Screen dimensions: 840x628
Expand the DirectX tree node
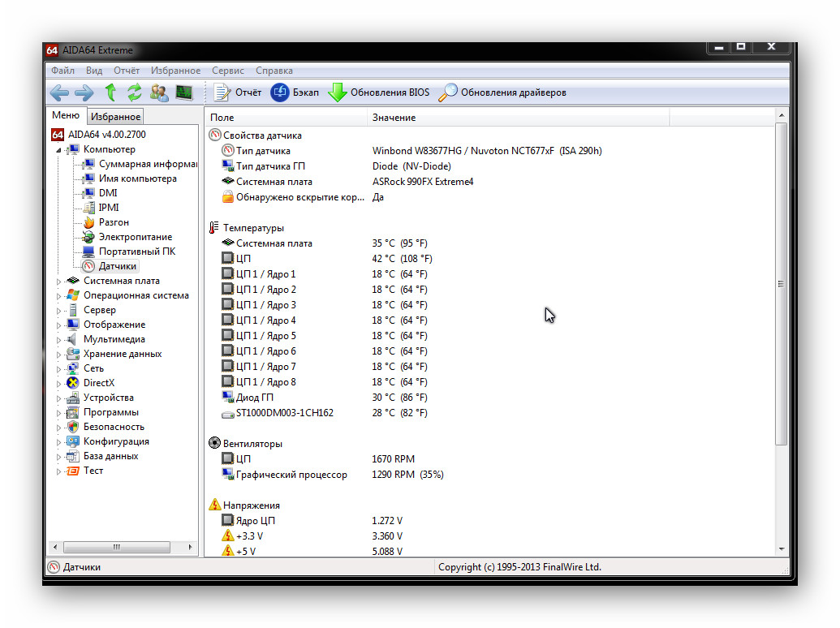[x=58, y=383]
